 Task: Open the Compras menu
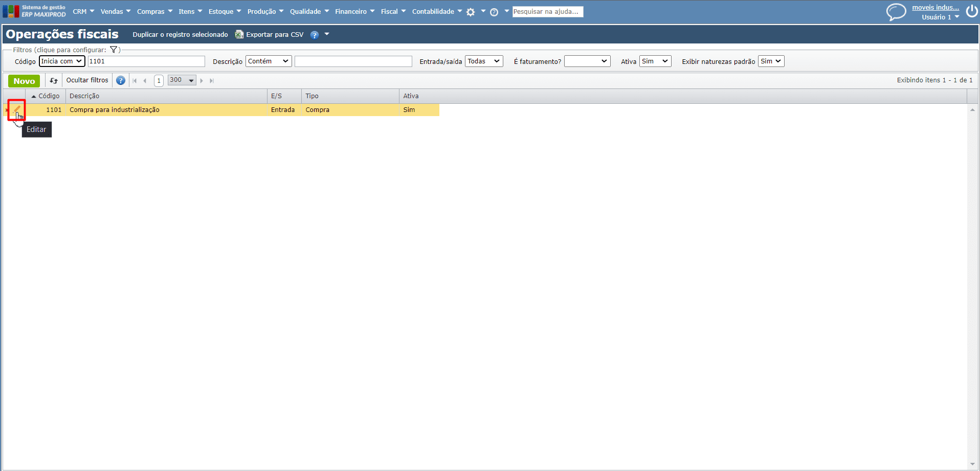[154, 11]
